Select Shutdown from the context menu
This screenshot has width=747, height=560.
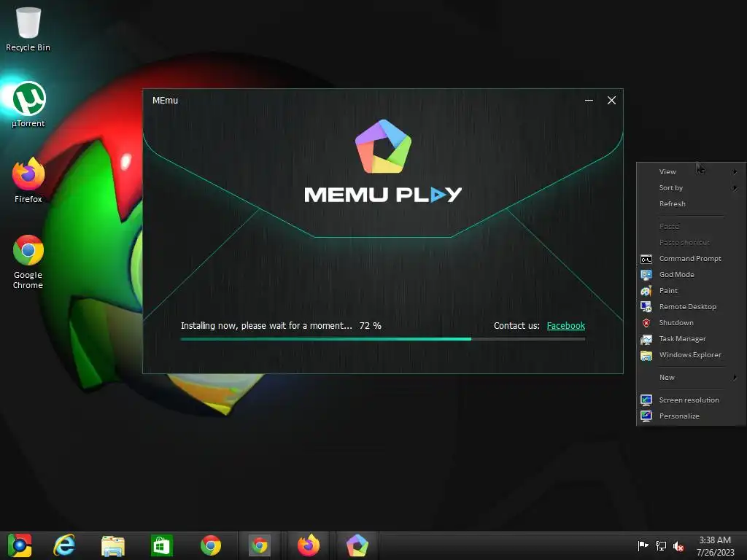point(692,323)
